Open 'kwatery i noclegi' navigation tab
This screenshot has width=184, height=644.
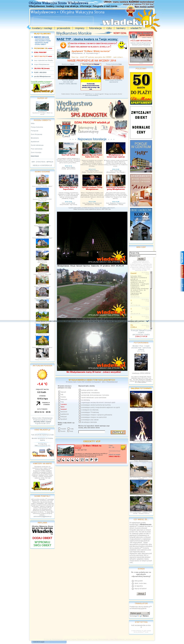pyautogui.click(x=42, y=28)
